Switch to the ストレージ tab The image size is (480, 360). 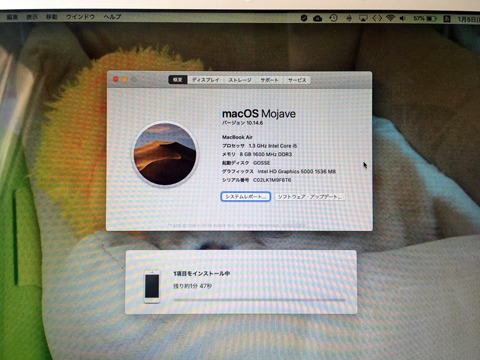coord(240,80)
